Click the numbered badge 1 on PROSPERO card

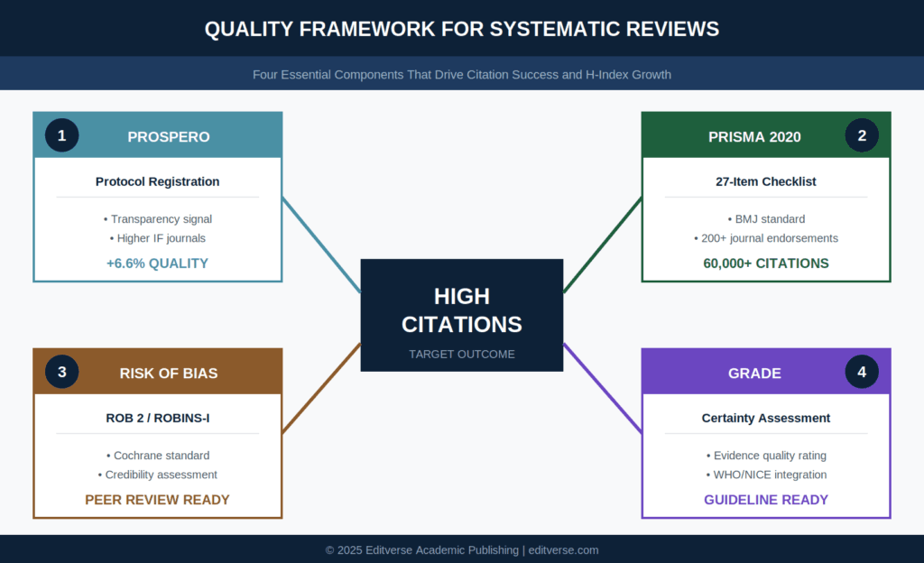[60, 134]
